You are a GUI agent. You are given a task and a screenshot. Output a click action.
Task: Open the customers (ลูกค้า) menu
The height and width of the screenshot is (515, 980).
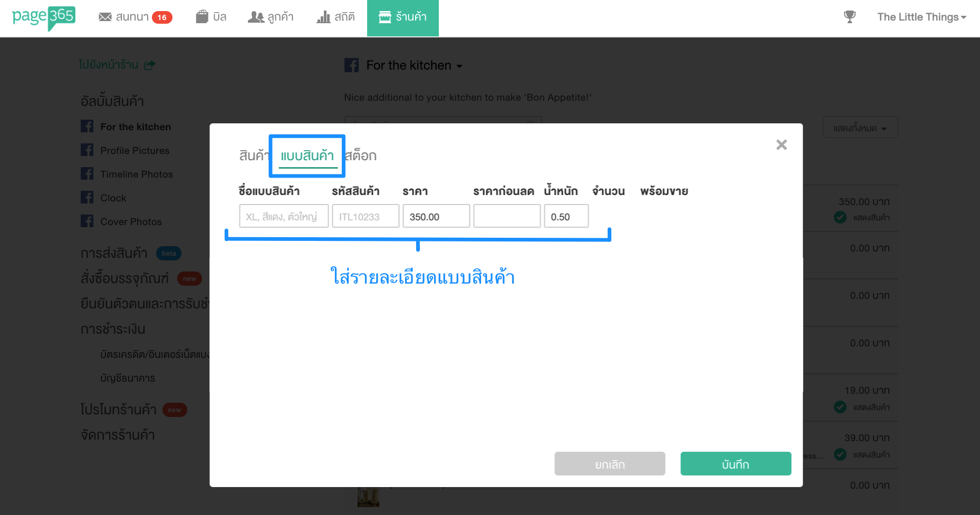click(x=271, y=17)
